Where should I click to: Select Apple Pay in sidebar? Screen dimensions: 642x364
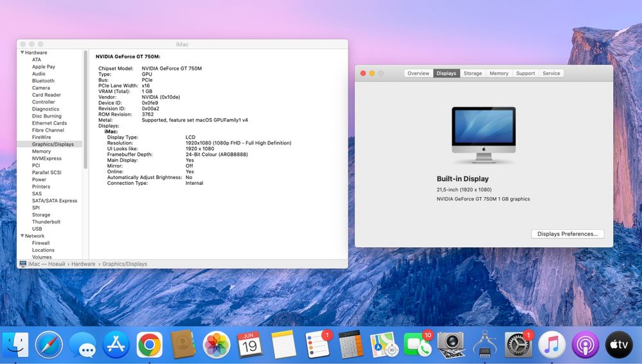tap(44, 66)
